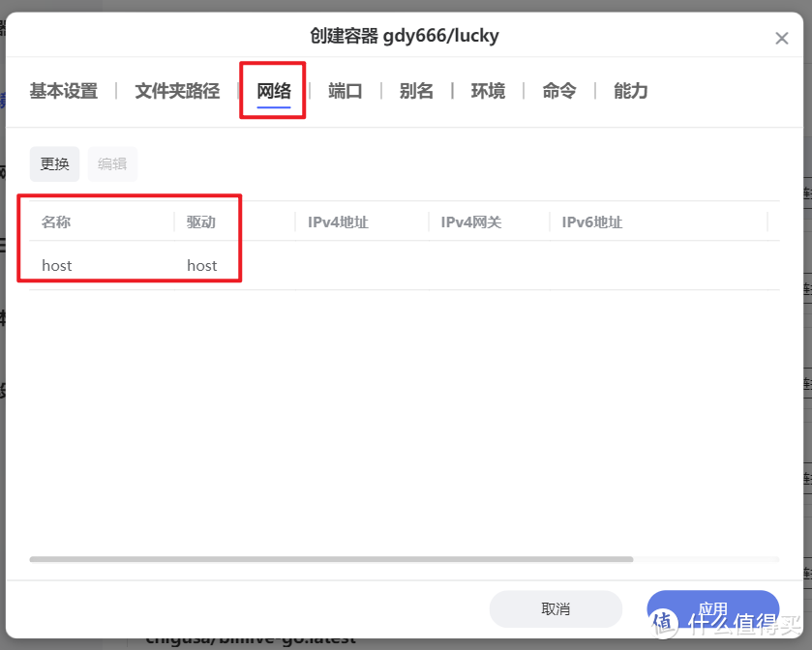Select the highlighted 网络 tab
Viewport: 812px width, 650px height.
click(272, 91)
